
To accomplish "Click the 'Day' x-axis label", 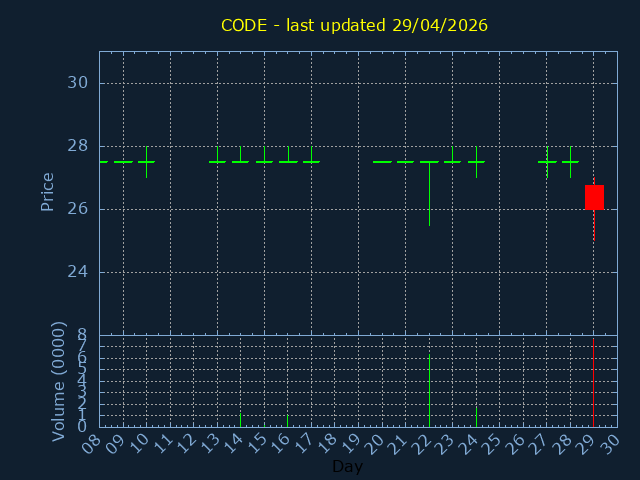I will pos(347,466).
